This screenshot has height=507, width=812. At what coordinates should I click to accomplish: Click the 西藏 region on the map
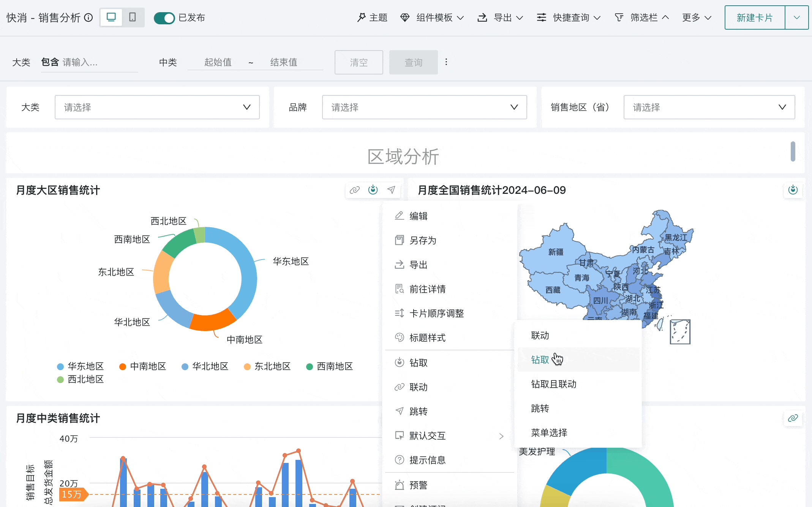[x=553, y=290]
